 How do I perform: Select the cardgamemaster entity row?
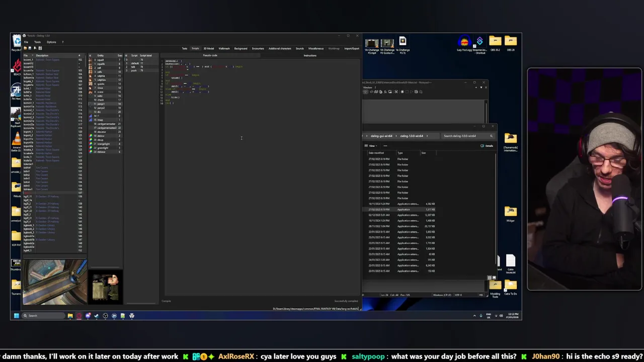click(x=105, y=124)
